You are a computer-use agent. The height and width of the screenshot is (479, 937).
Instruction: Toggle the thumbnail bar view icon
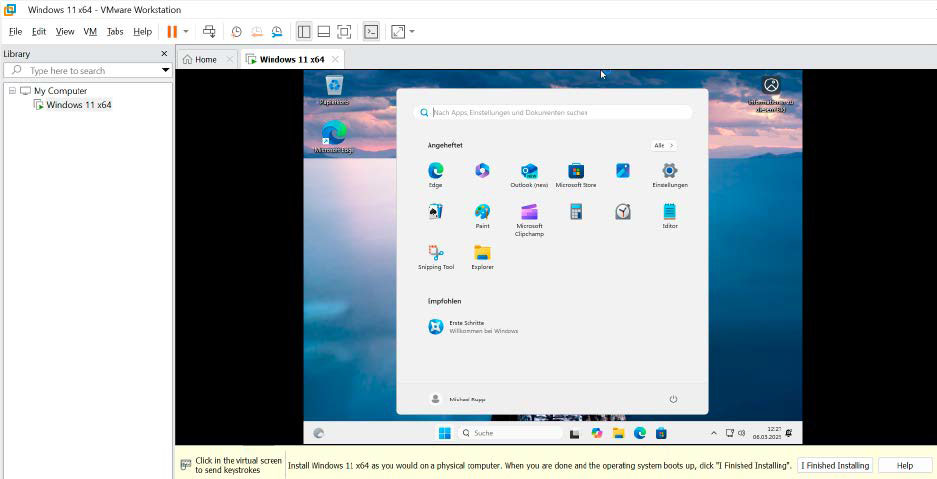[323, 32]
